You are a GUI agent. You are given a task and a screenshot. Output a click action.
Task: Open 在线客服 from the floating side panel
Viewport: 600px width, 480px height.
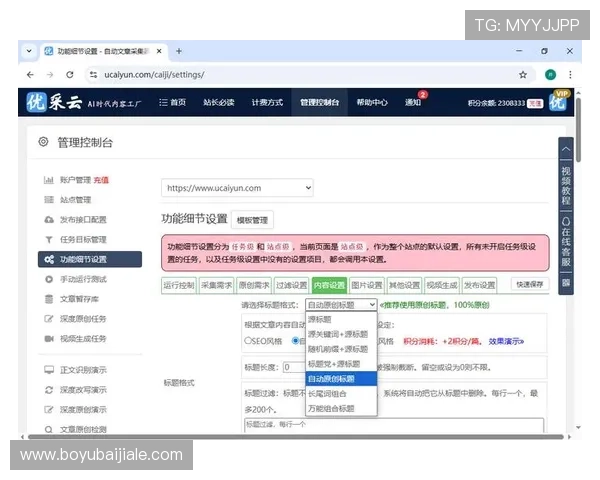[x=566, y=242]
